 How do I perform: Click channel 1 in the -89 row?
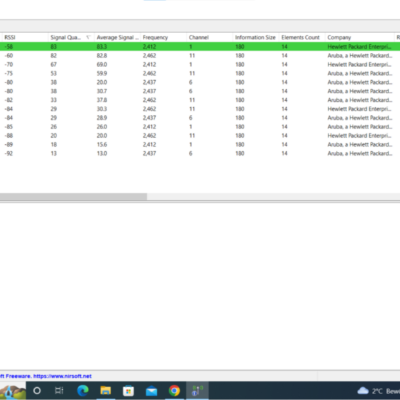coord(191,144)
